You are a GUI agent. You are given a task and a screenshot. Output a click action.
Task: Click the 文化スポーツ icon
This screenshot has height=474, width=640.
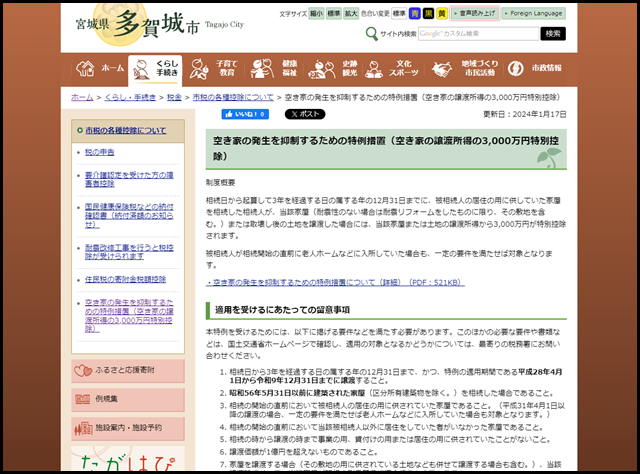coord(373,69)
